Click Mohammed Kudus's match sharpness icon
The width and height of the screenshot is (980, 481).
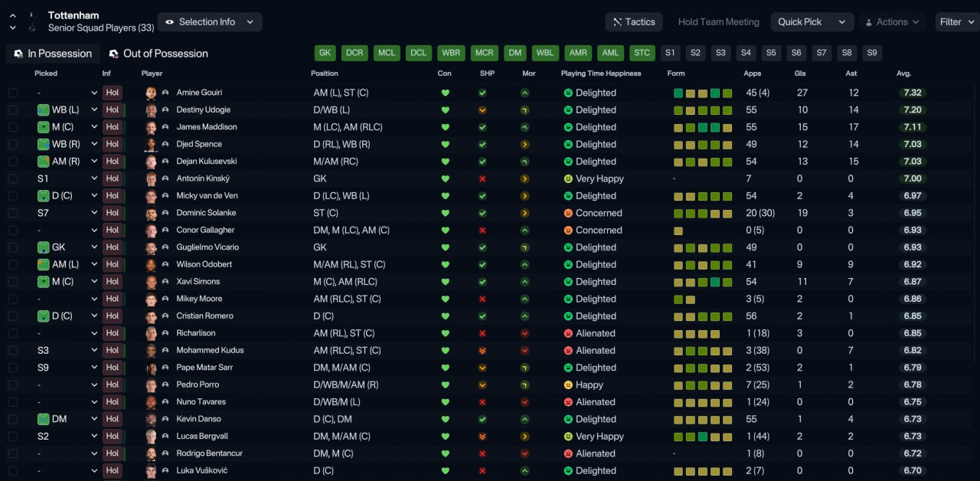point(482,351)
